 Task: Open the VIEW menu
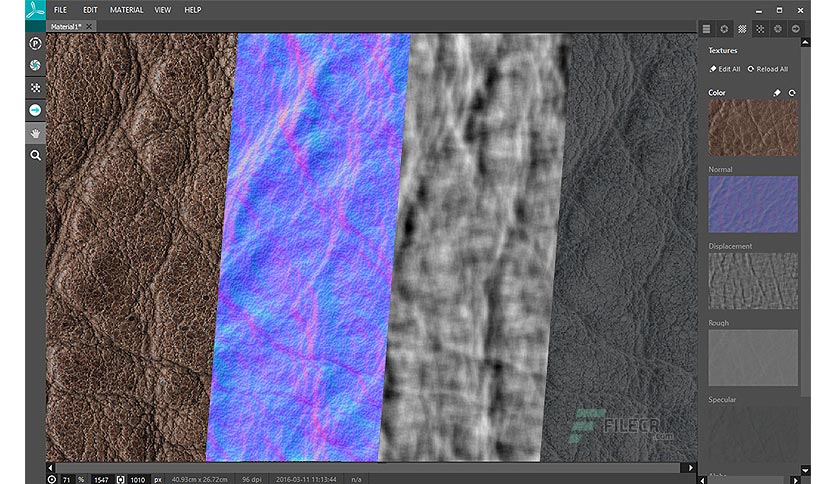(x=163, y=10)
